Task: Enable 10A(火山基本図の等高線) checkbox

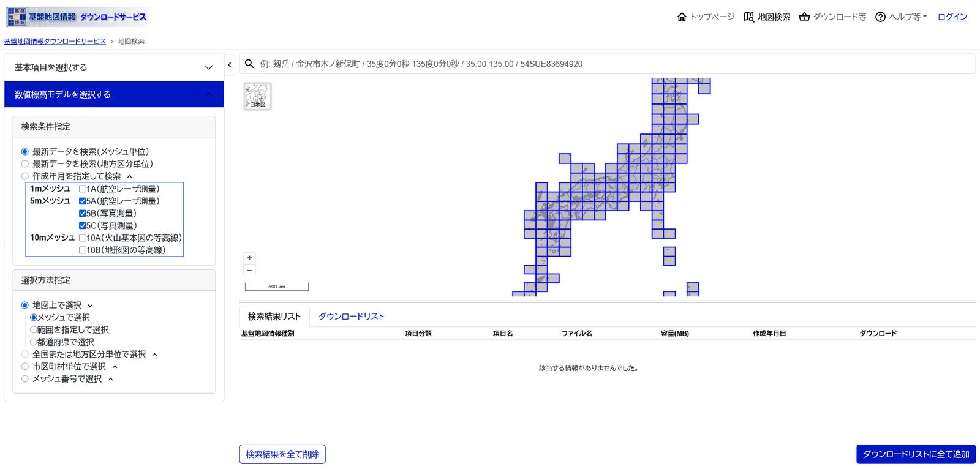Action: (83, 238)
